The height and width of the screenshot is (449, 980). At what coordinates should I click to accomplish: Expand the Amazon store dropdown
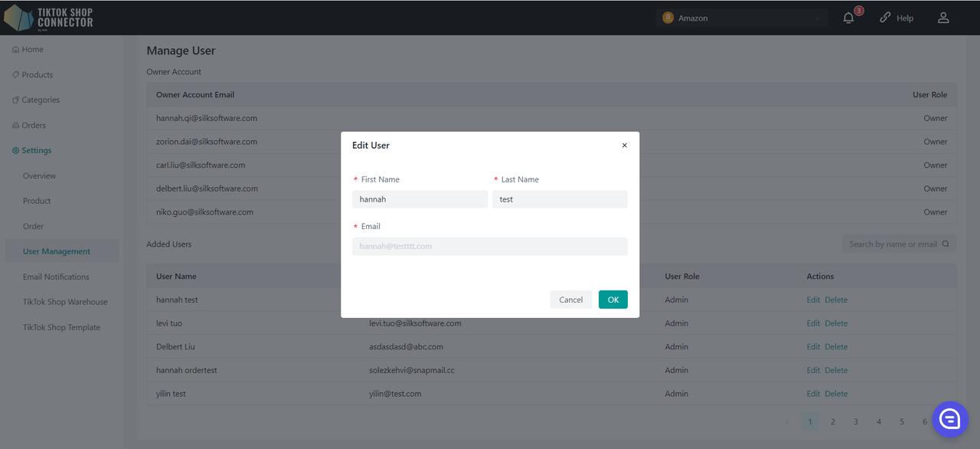[x=817, y=18]
